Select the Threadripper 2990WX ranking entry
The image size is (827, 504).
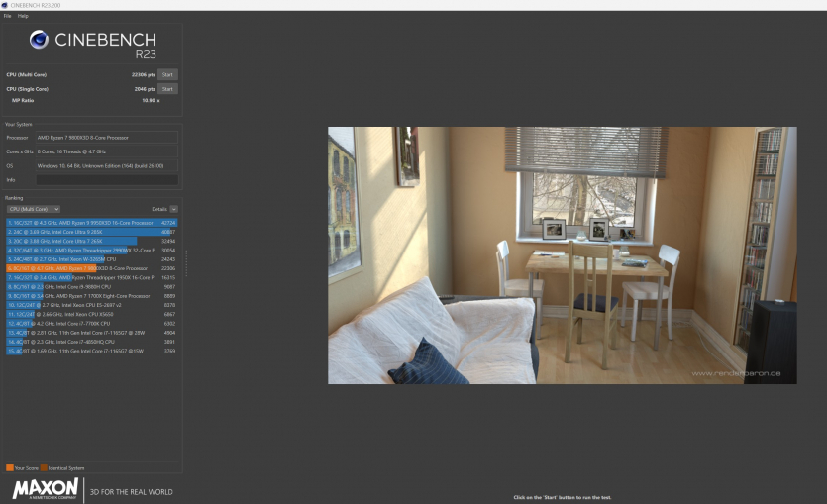[x=89, y=251]
